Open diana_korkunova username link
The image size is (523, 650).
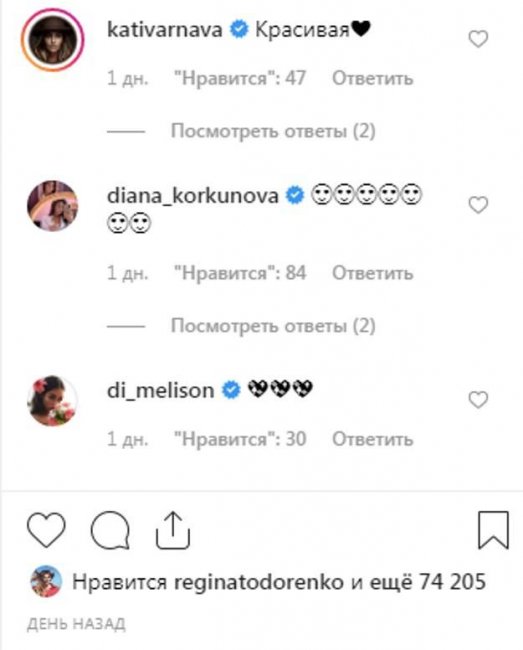(193, 196)
